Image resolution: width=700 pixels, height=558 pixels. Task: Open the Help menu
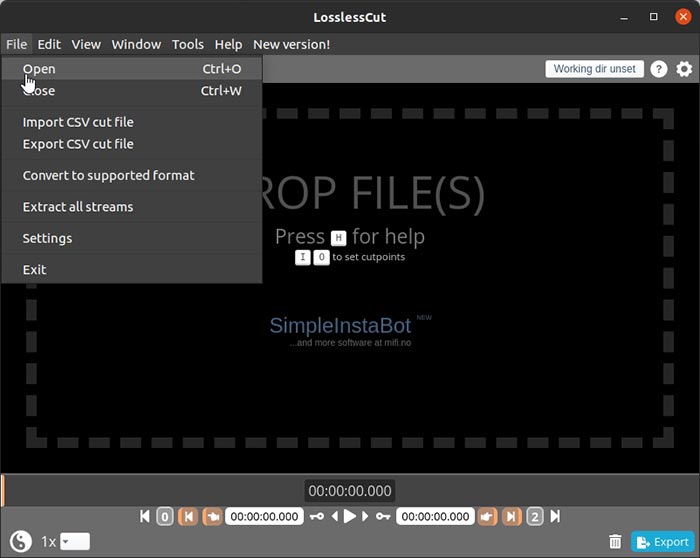228,44
